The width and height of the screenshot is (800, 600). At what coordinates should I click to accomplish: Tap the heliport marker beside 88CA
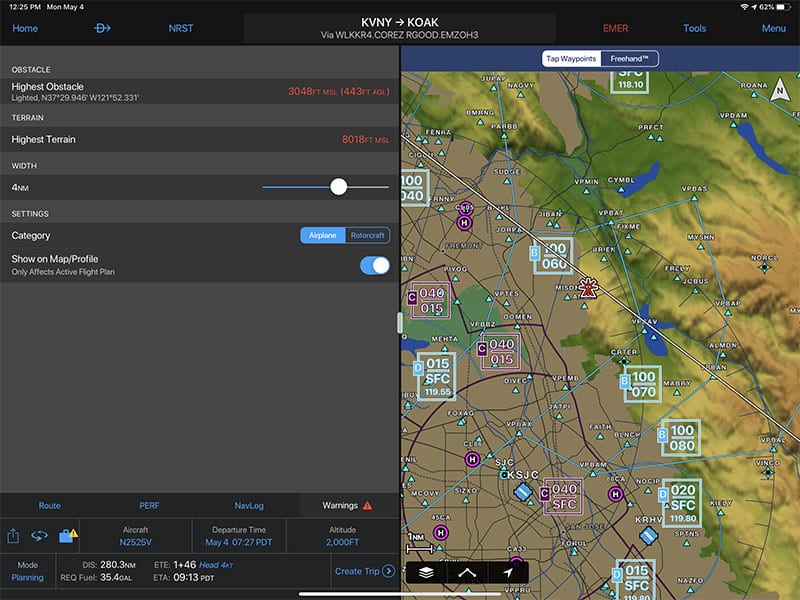(616, 494)
